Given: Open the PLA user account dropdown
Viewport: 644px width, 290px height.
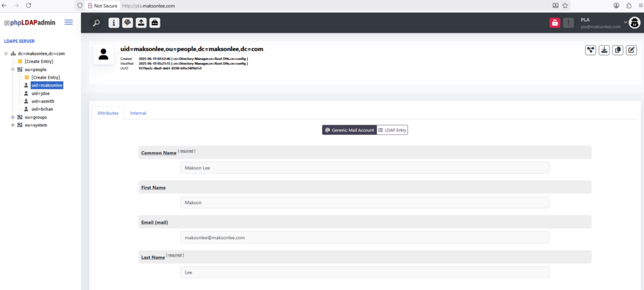Looking at the screenshot, I should click(x=626, y=23).
